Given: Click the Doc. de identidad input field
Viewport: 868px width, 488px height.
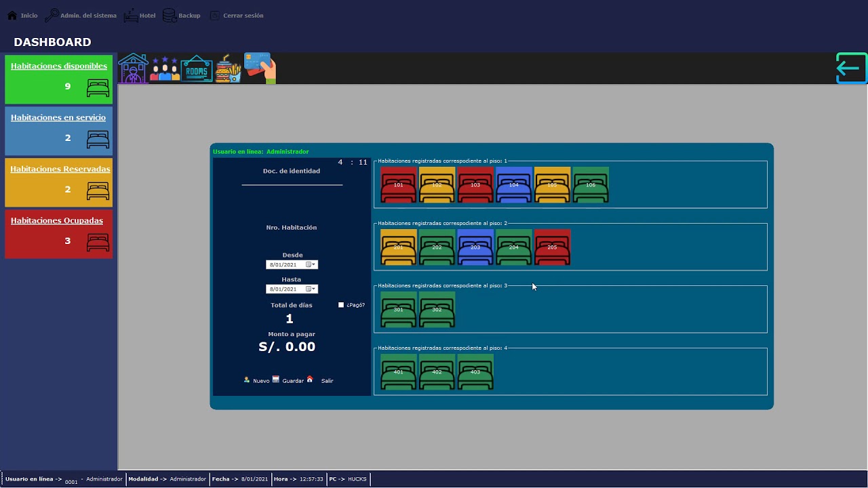Looking at the screenshot, I should (x=292, y=180).
